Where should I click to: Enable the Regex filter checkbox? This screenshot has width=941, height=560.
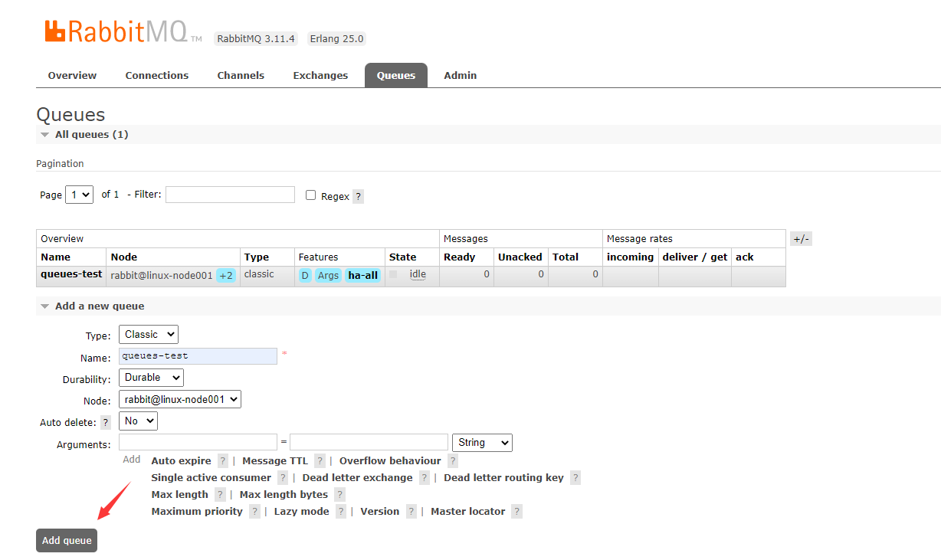pos(311,195)
